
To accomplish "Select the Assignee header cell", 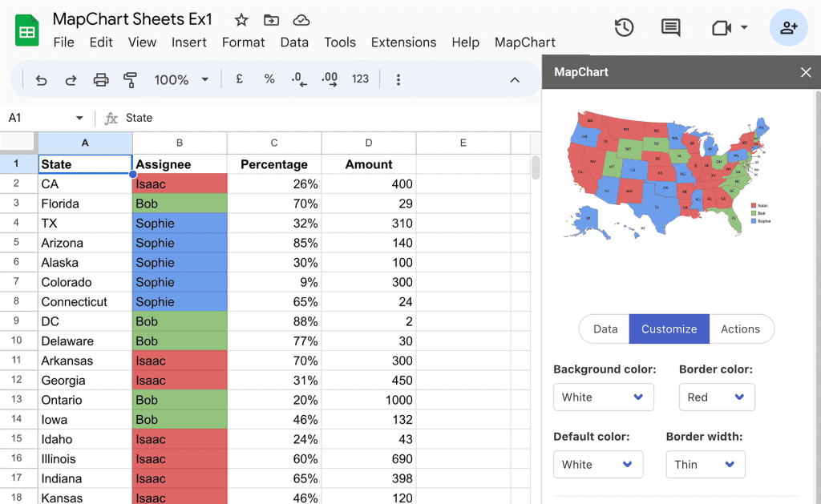I will point(180,164).
